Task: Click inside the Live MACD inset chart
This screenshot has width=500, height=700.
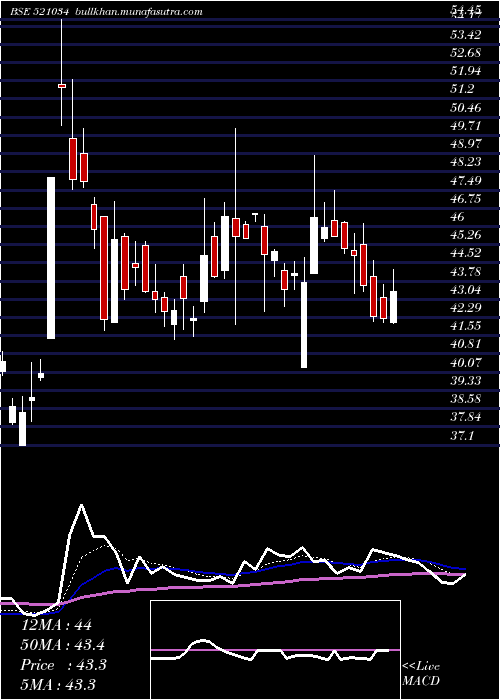Action: coord(275,650)
